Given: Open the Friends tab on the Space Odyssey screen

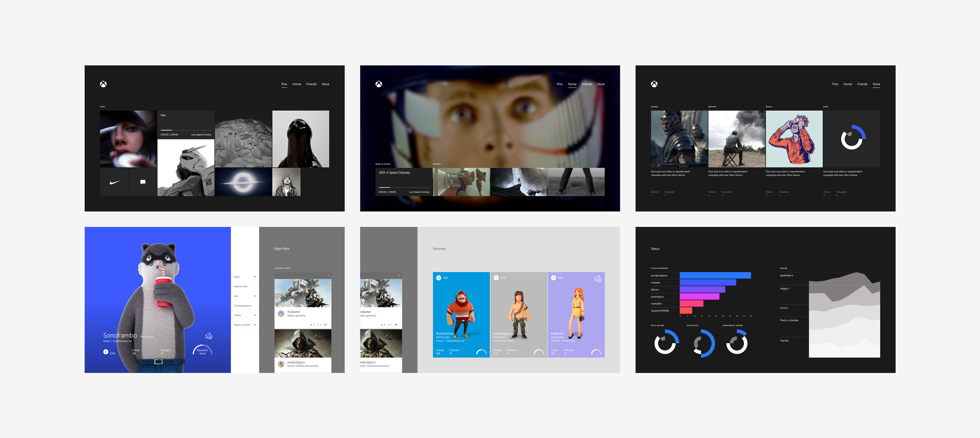Looking at the screenshot, I should point(587,84).
